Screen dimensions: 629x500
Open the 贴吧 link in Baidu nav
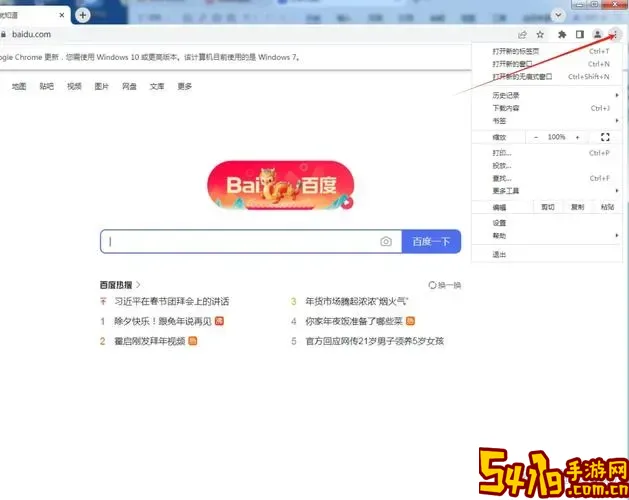pos(47,86)
